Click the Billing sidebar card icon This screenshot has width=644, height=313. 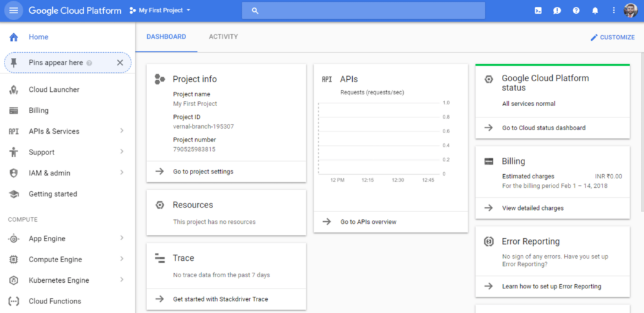[x=14, y=111]
